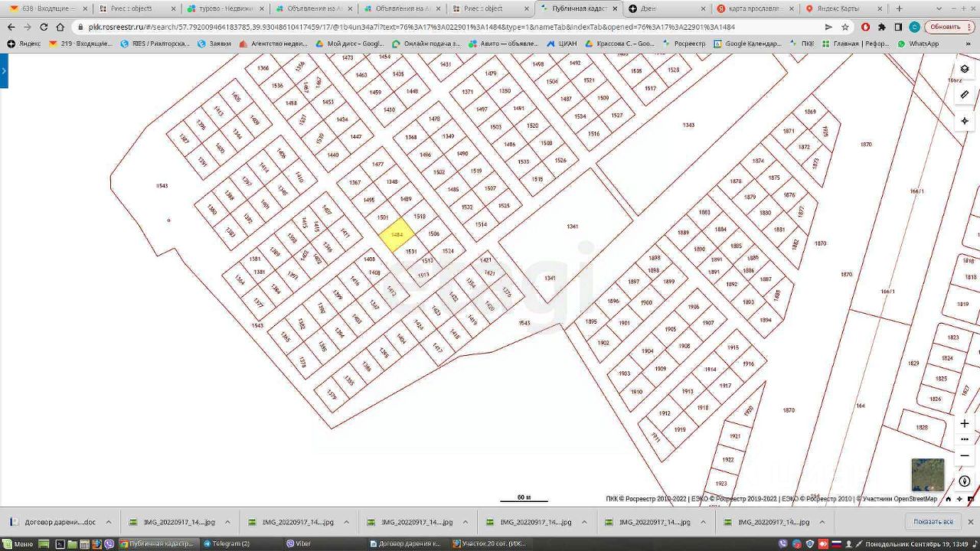980x551 pixels.
Task: Open the ЦИАН bookmark
Action: (562, 44)
